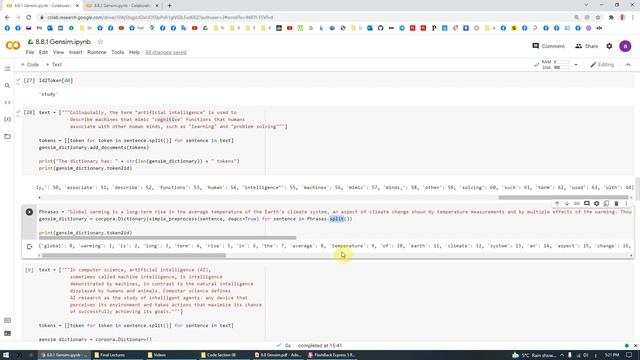Open the Edit menu

click(x=43, y=52)
